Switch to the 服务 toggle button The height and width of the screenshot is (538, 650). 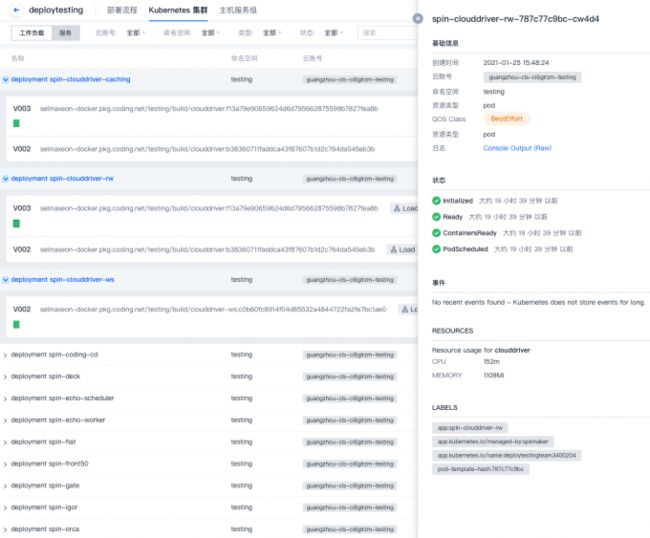(65, 33)
